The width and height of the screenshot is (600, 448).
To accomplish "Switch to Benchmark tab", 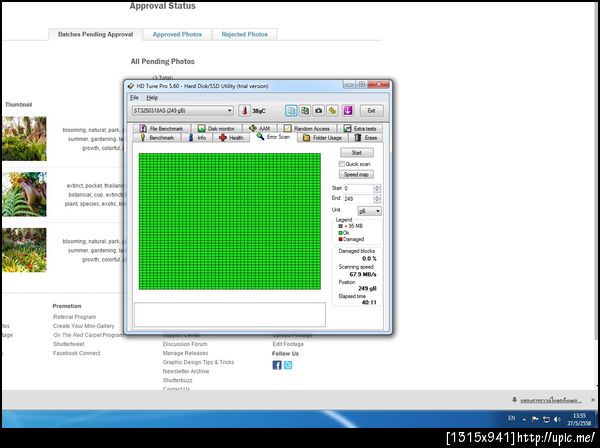I will (157, 138).
